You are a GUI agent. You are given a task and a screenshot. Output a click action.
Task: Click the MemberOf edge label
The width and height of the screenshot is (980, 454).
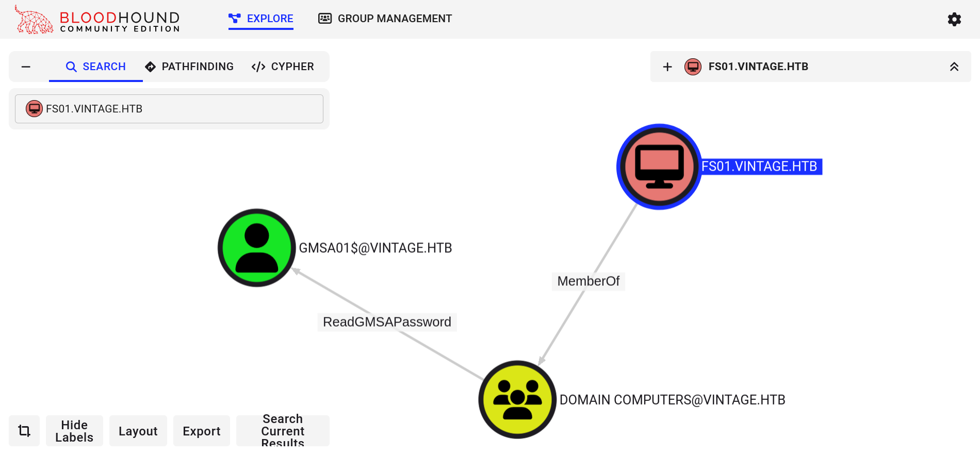pyautogui.click(x=589, y=281)
